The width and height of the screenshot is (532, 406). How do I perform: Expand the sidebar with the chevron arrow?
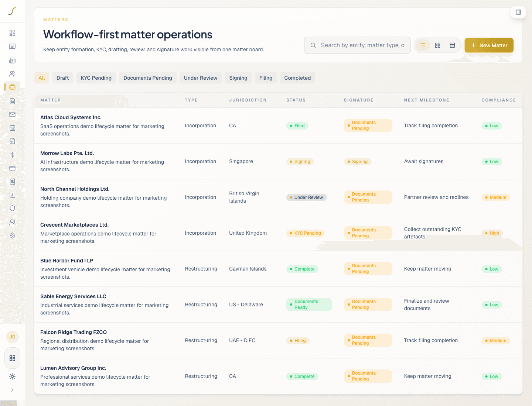click(x=12, y=390)
